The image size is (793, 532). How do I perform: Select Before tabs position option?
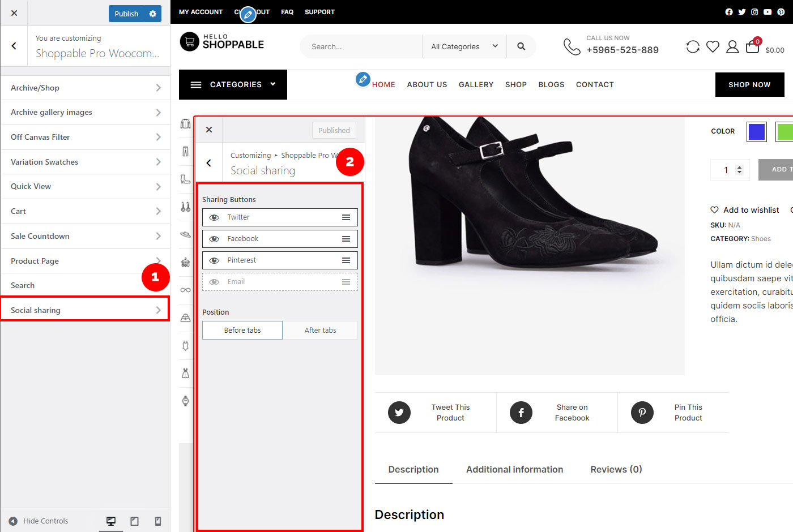coord(242,330)
